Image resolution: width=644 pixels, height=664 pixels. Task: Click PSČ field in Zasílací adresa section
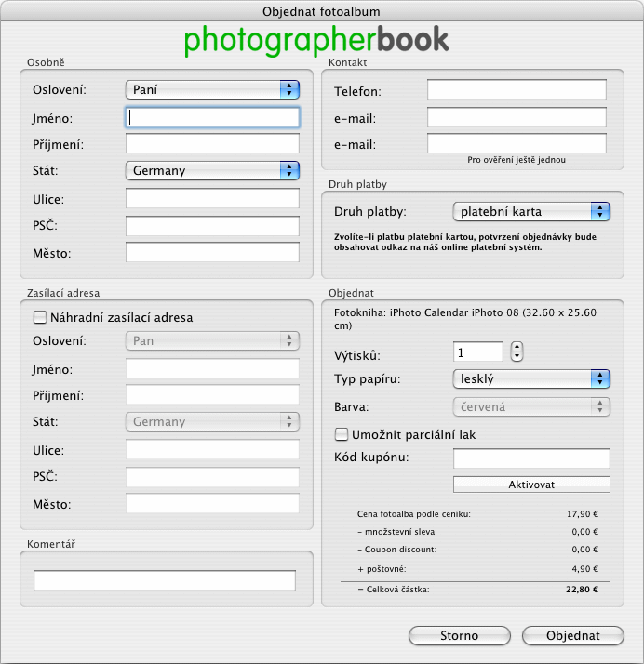(x=212, y=477)
